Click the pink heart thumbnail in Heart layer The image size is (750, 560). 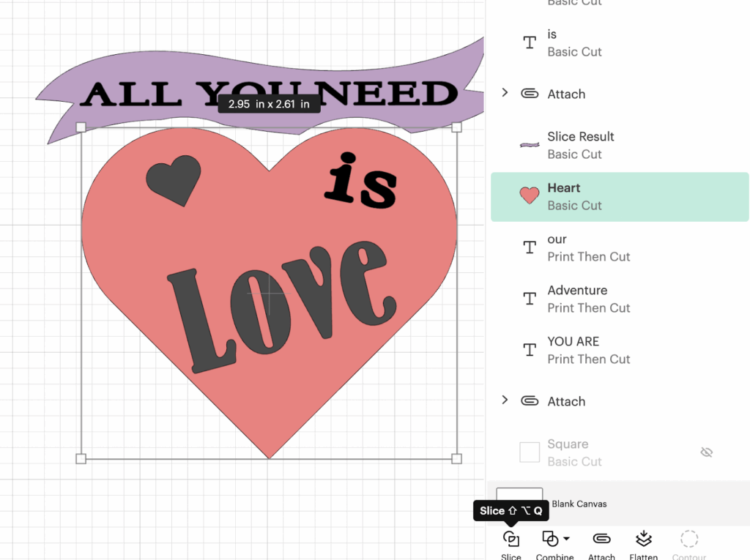530,196
